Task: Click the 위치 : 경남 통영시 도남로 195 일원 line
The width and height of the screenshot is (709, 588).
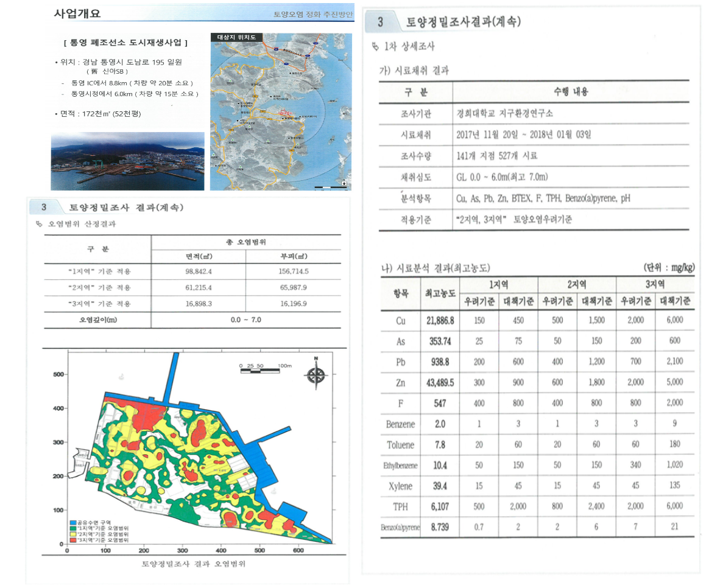Action: 118,62
